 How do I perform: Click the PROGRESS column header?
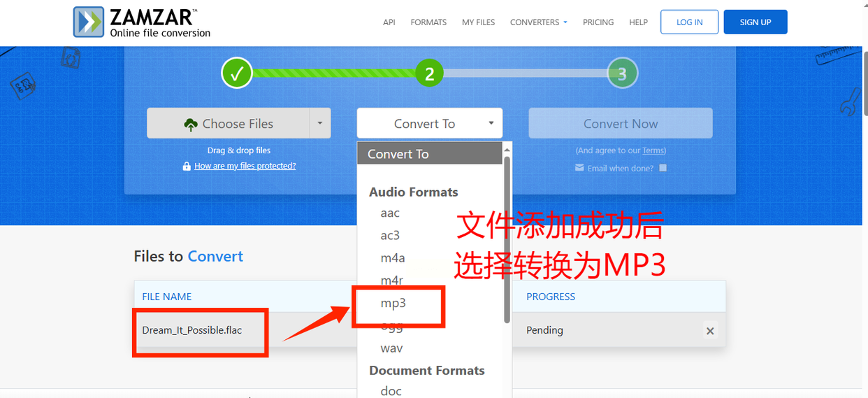[551, 297]
